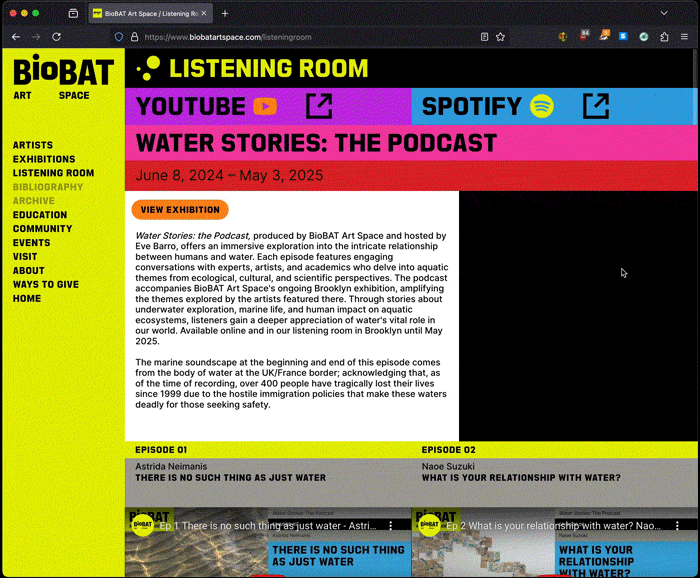Click the orange YouTube play logo

point(265,106)
